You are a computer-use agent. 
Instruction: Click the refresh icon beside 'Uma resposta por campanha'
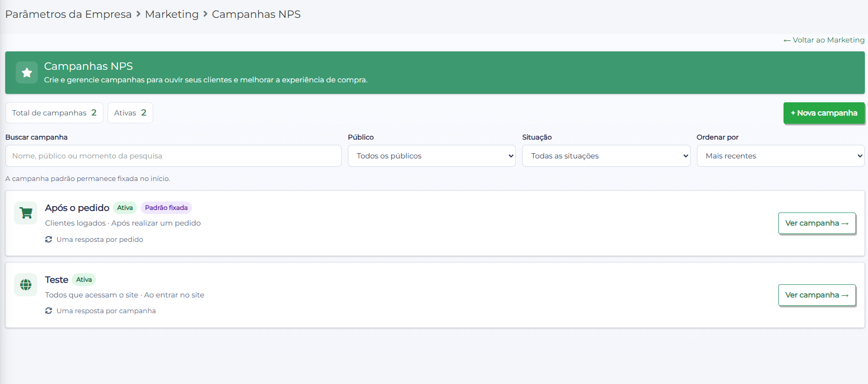49,311
